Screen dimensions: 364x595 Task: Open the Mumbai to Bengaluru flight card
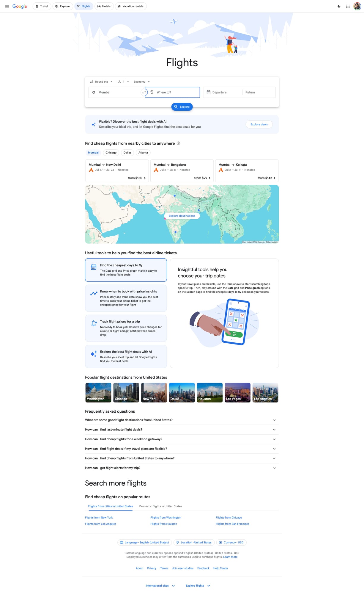coord(182,171)
